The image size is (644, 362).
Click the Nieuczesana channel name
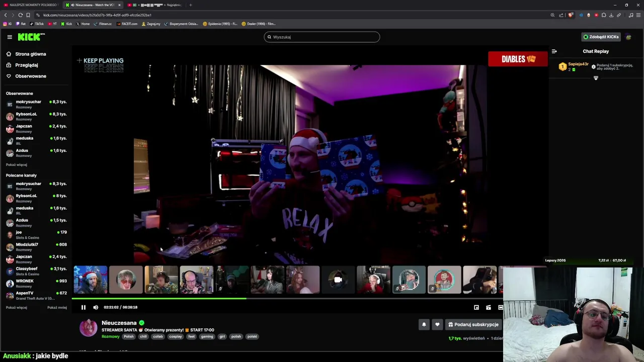coord(119,323)
